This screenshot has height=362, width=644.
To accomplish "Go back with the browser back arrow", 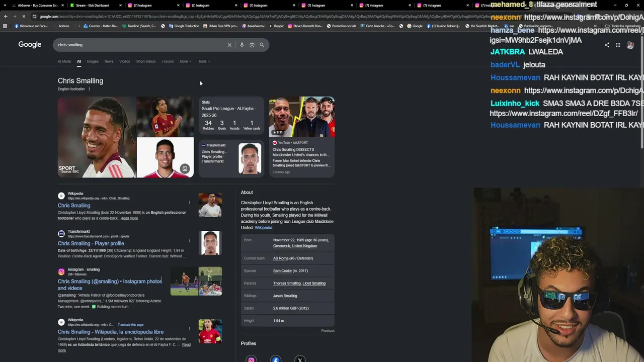I will click(6, 16).
